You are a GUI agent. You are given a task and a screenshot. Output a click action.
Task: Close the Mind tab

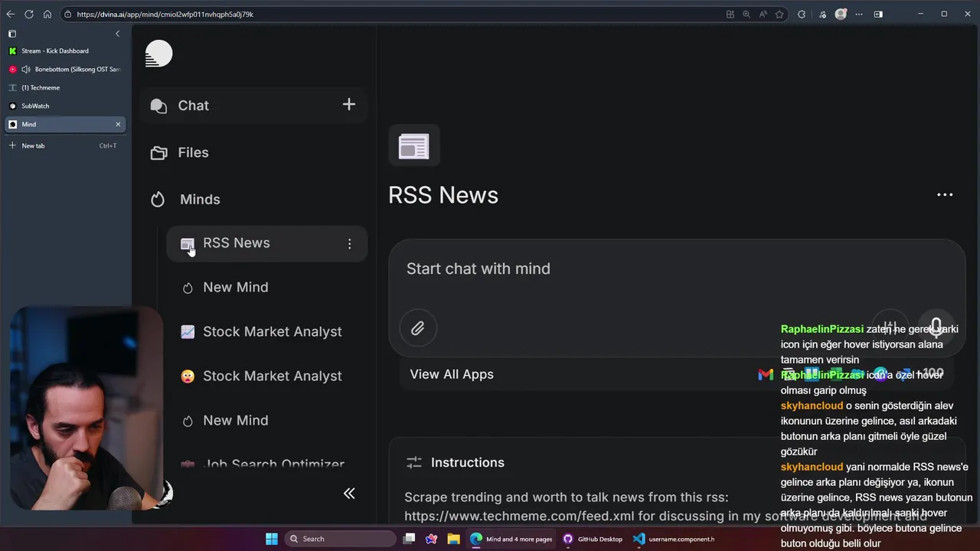coord(118,124)
